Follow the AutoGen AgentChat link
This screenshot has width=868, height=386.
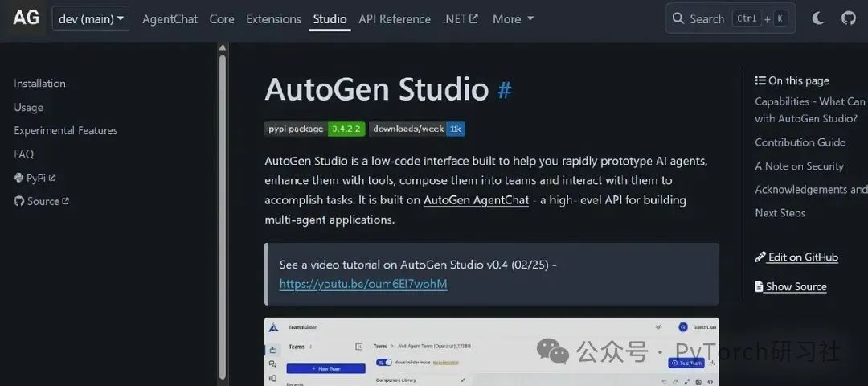(476, 200)
